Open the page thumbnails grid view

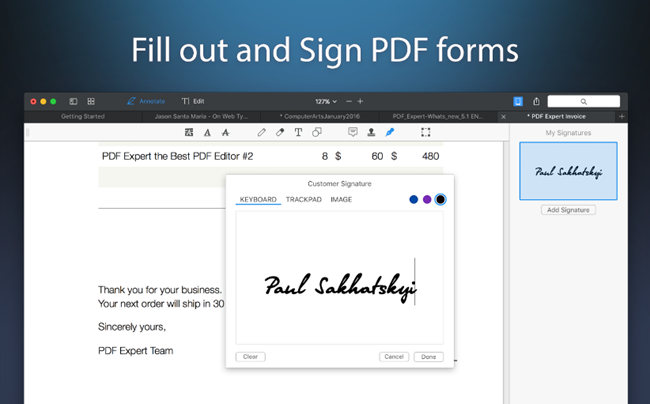click(x=91, y=101)
